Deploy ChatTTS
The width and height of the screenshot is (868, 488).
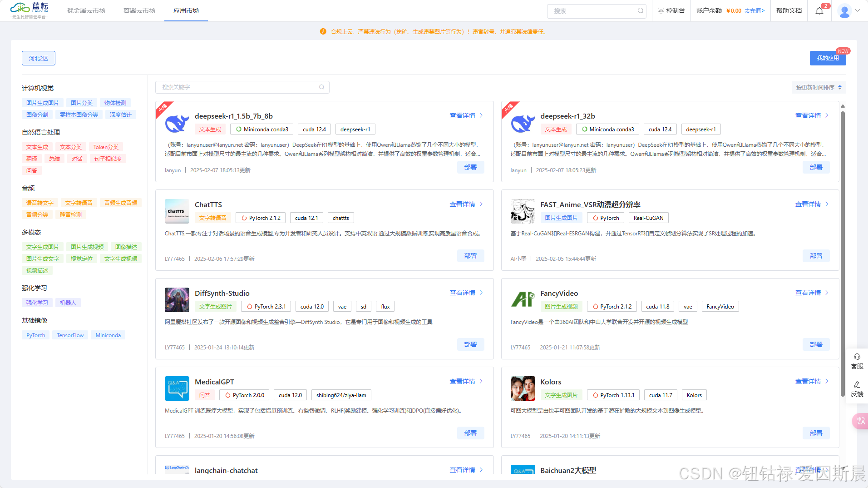click(x=471, y=256)
